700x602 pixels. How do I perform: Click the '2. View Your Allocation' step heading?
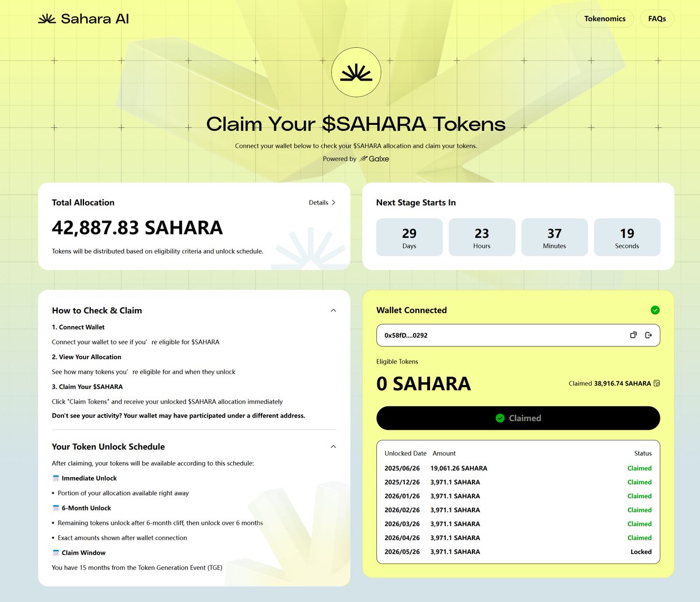point(86,357)
